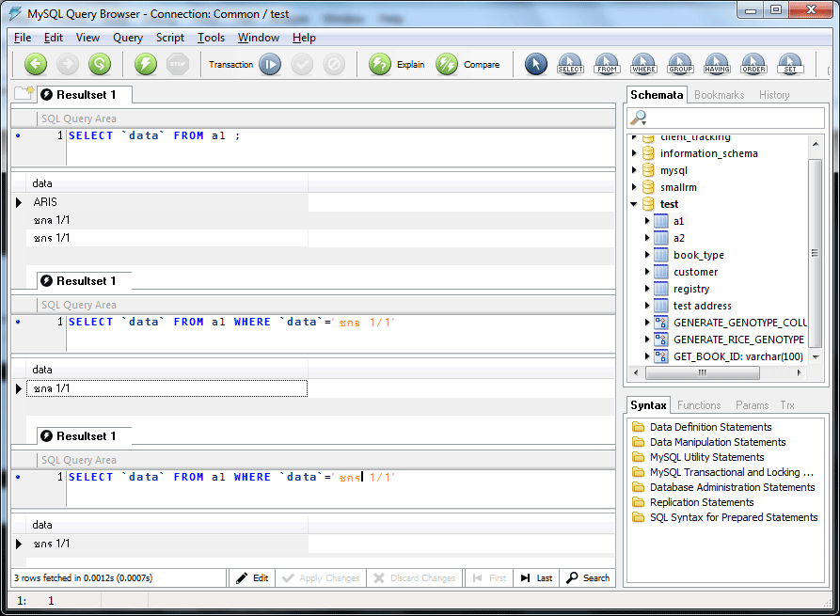Click the green Refresh button in toolbar
The image size is (840, 616).
tap(100, 64)
